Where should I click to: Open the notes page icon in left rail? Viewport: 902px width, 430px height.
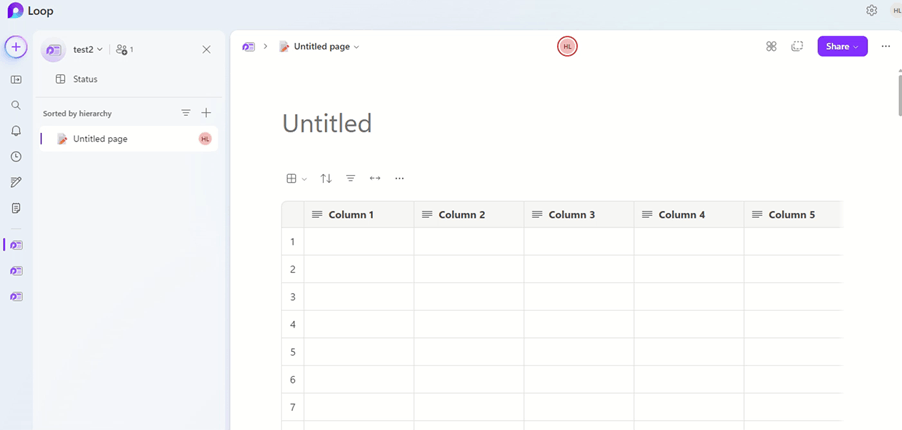tap(16, 208)
